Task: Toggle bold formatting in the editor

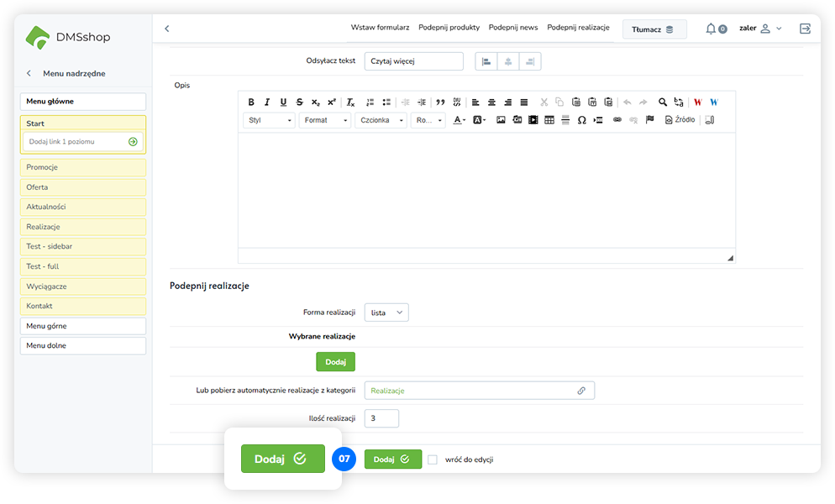Action: click(x=251, y=102)
